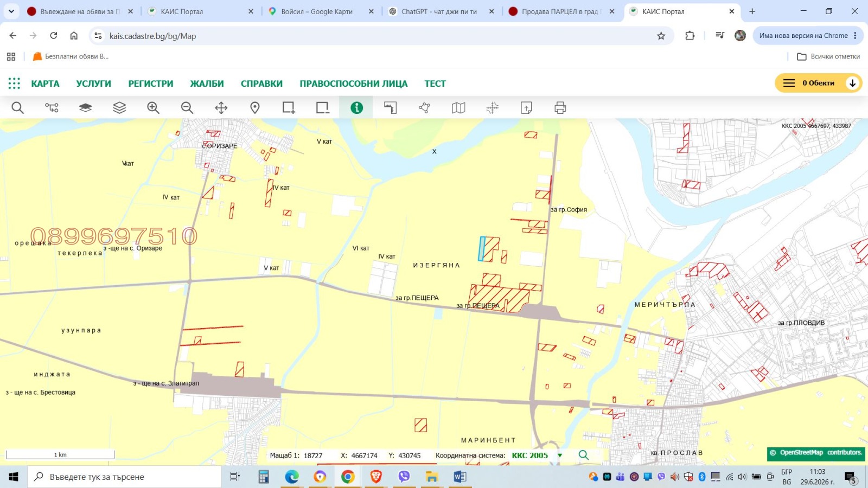Select the zoom out tool
Viewport: 868px width, 488px height.
tap(187, 108)
